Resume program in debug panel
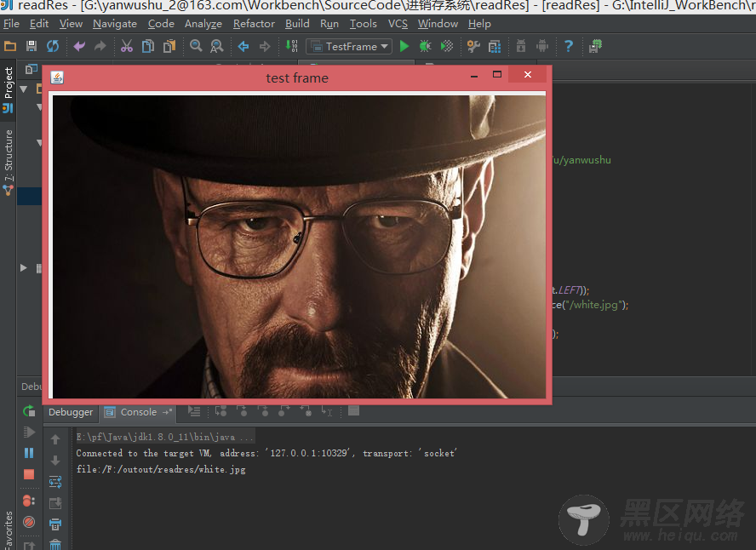This screenshot has height=550, width=756. coord(29,432)
